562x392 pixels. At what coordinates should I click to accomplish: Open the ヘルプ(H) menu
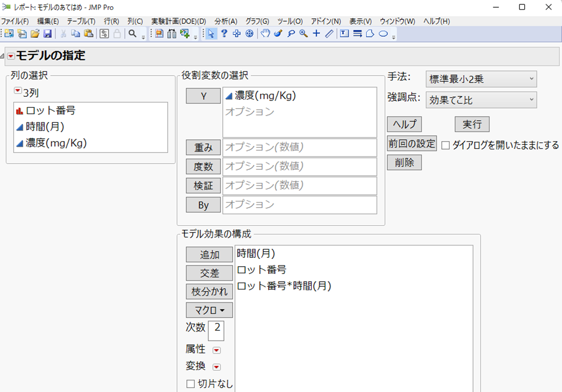[436, 21]
